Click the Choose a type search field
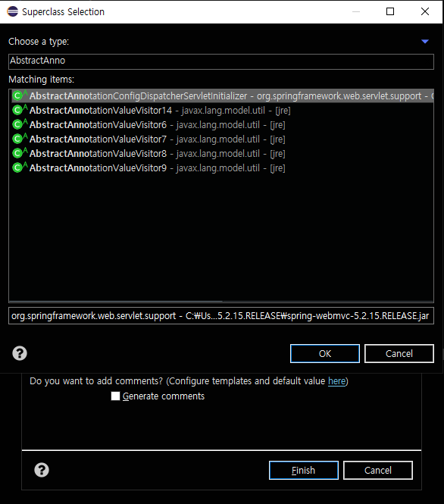This screenshot has width=444, height=504. point(221,61)
